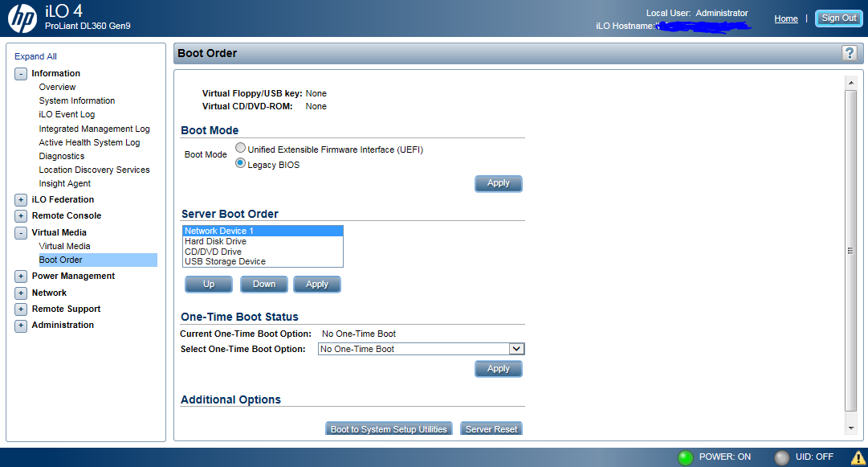Image resolution: width=868 pixels, height=467 pixels.
Task: Collapse the Information tree section
Action: pos(21,74)
